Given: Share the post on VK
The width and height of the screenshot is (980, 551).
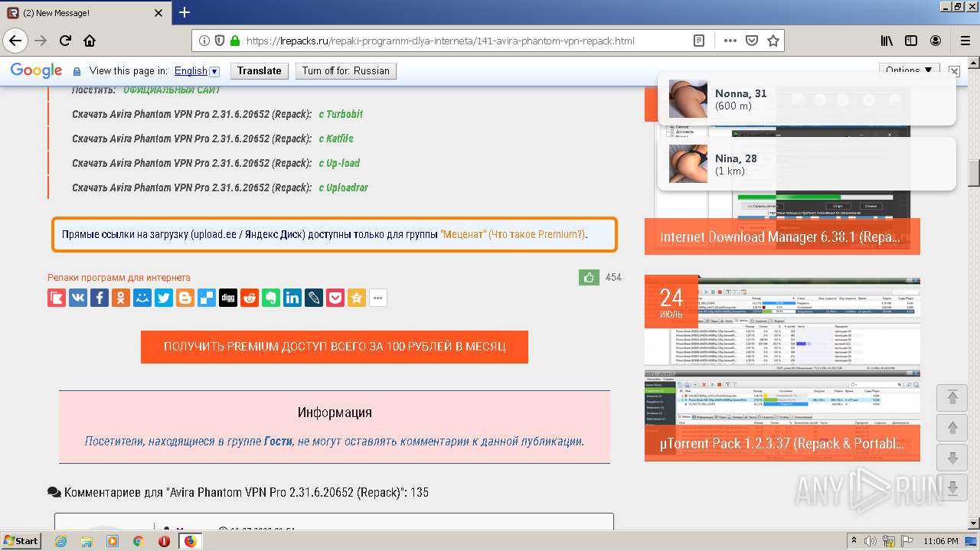Looking at the screenshot, I should tap(78, 298).
